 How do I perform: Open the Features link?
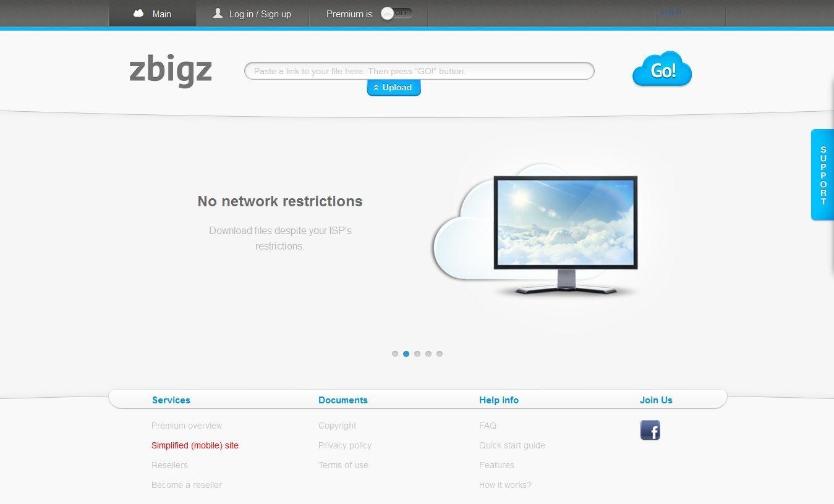tap(496, 465)
